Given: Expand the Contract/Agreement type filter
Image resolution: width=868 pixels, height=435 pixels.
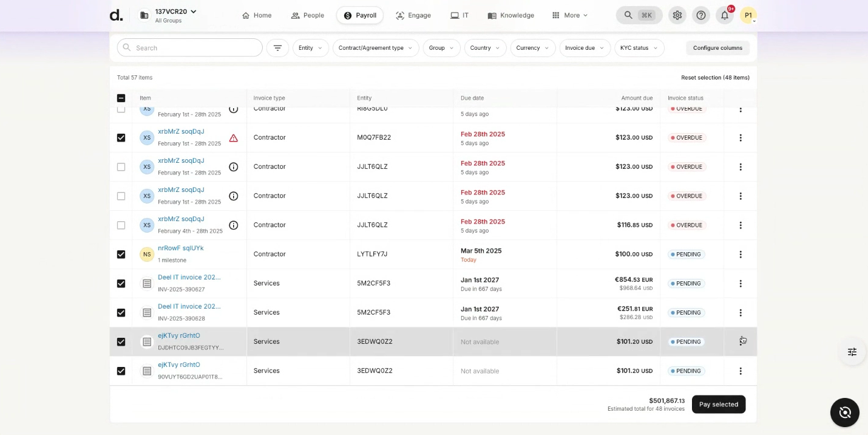Looking at the screenshot, I should pos(376,48).
